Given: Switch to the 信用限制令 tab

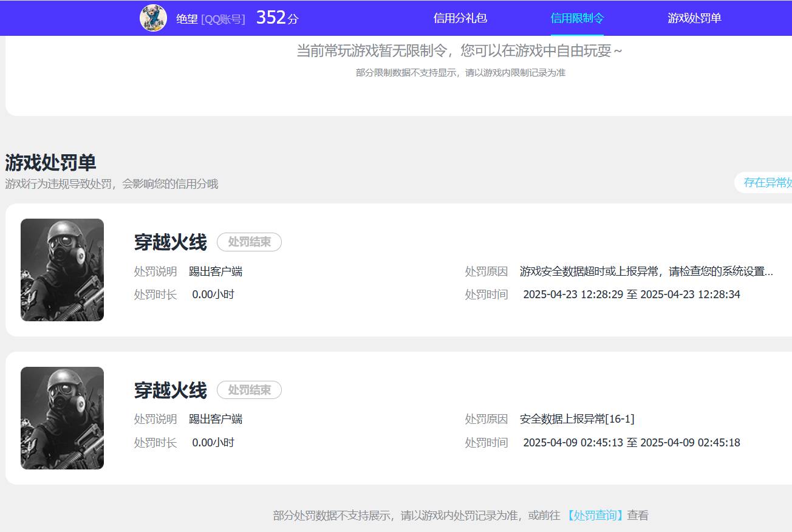Looking at the screenshot, I should coord(577,18).
